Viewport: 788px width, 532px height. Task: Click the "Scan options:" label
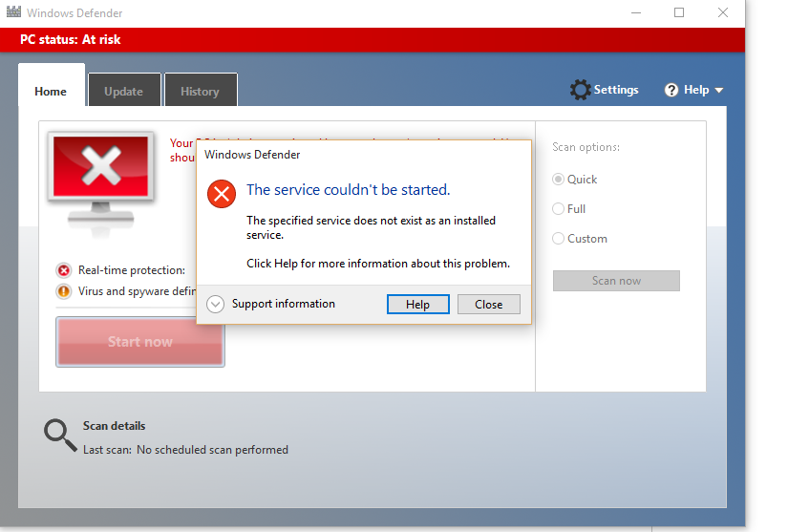tap(586, 147)
